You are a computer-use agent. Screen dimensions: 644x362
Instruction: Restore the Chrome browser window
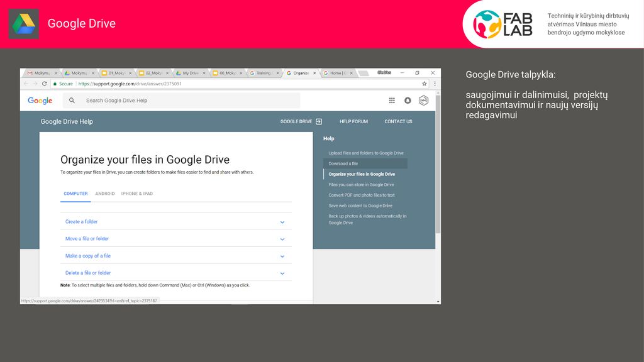coord(418,73)
